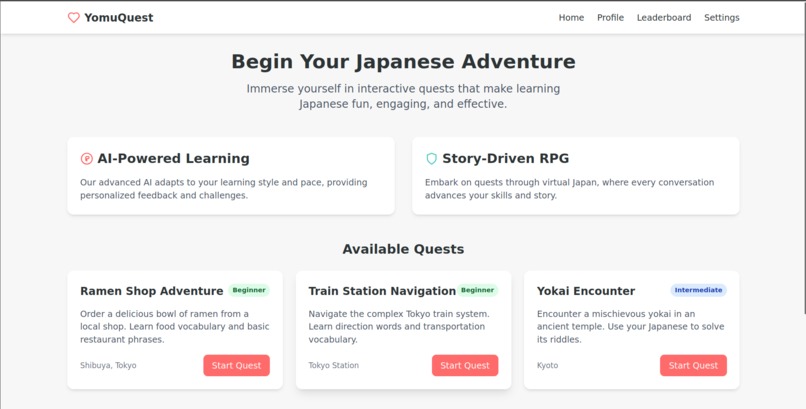Click the train system quest description
Screen dimensions: 806x409
point(399,326)
